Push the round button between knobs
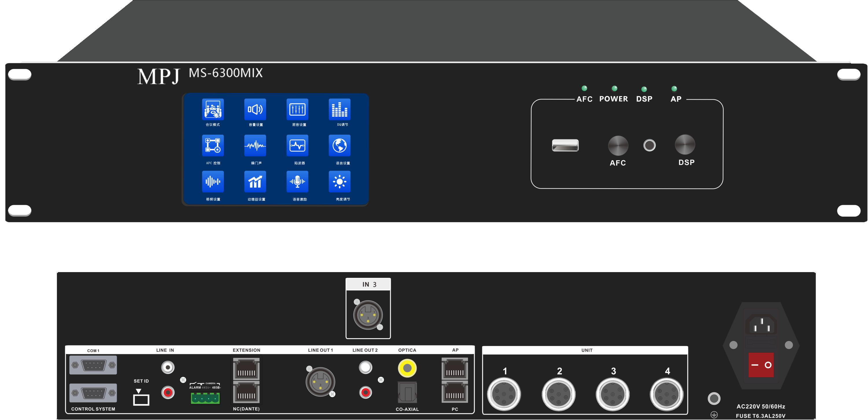Screen dimensions: 868x420 (x=649, y=145)
